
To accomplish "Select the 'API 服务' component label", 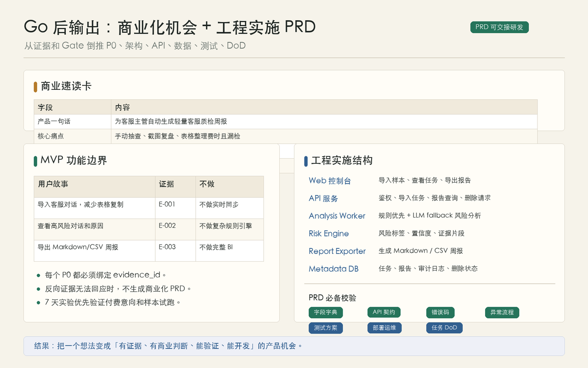I will coord(323,198).
